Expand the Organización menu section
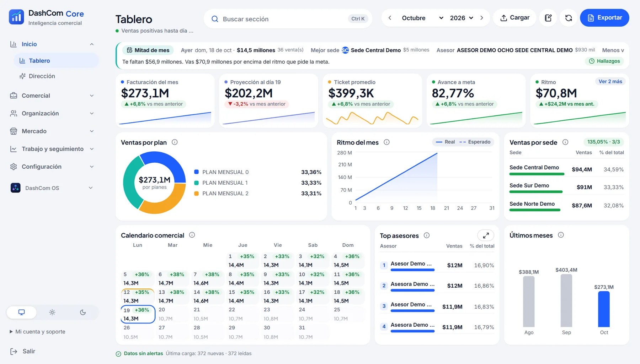 (x=52, y=113)
